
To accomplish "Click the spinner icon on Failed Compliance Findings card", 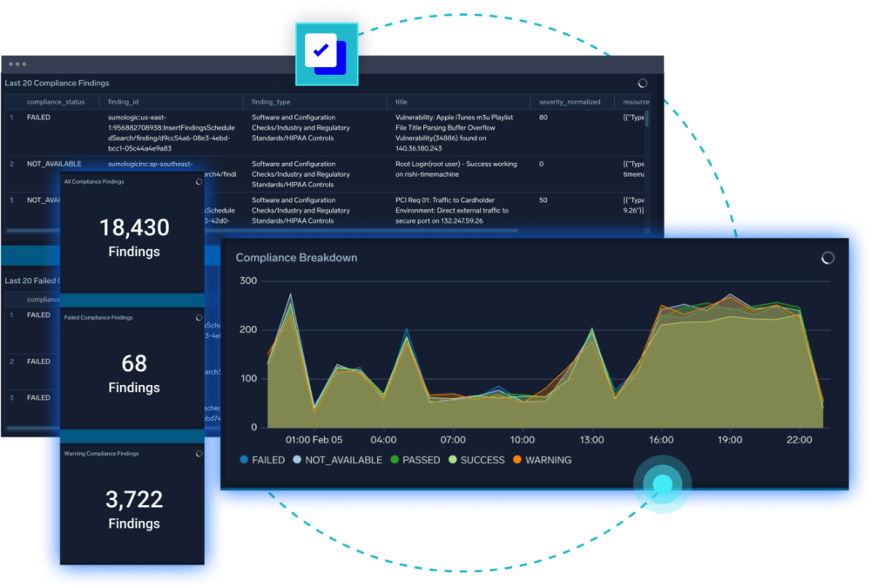I will (199, 318).
